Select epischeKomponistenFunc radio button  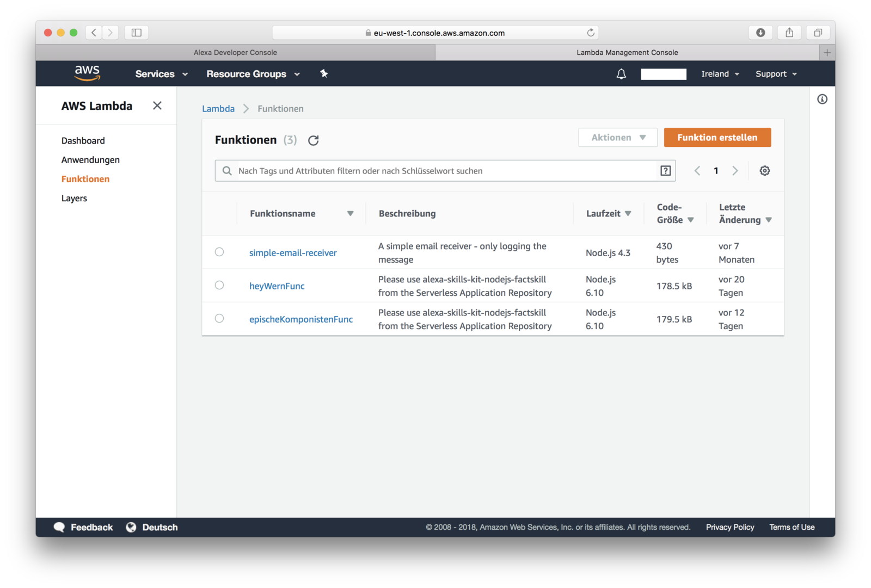click(219, 318)
